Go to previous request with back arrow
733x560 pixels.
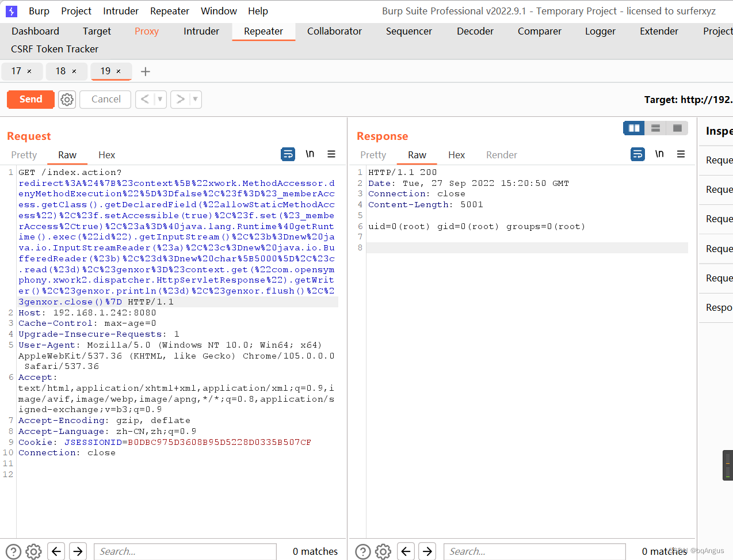point(145,99)
